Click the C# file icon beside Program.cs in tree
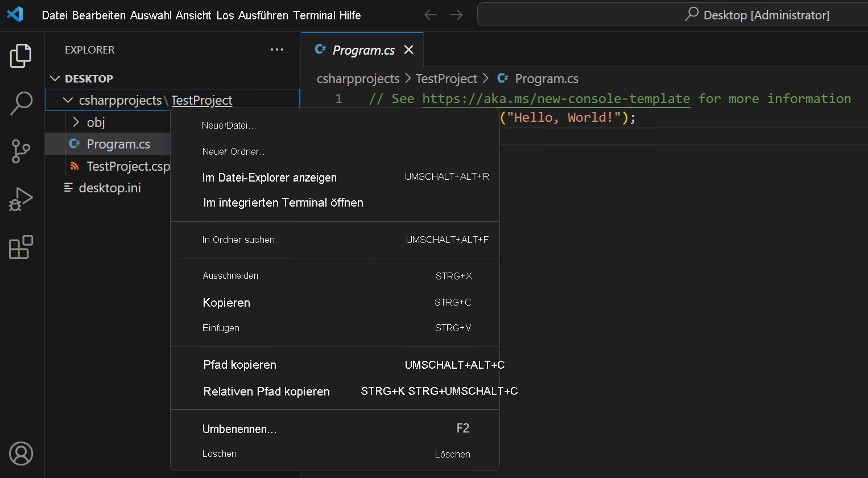868x478 pixels. point(75,144)
